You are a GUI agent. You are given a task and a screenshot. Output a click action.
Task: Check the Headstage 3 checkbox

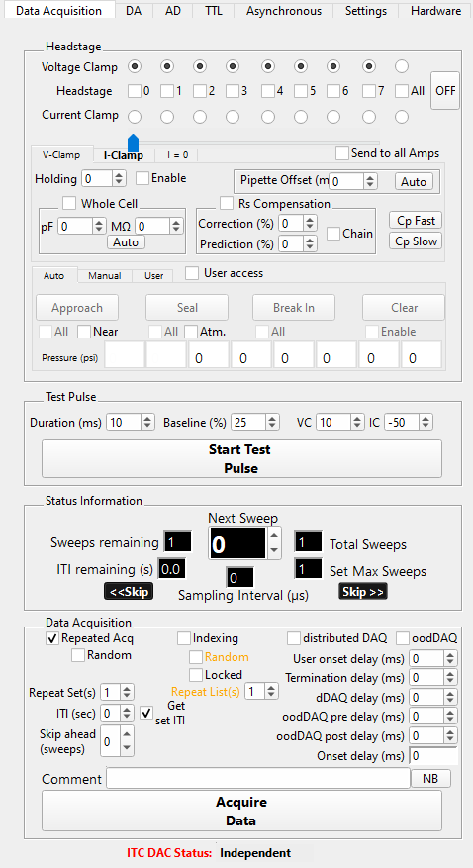233,91
